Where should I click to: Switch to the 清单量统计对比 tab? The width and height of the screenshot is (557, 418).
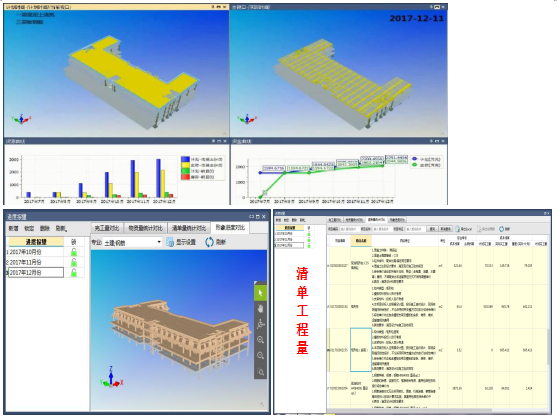[x=188, y=228]
